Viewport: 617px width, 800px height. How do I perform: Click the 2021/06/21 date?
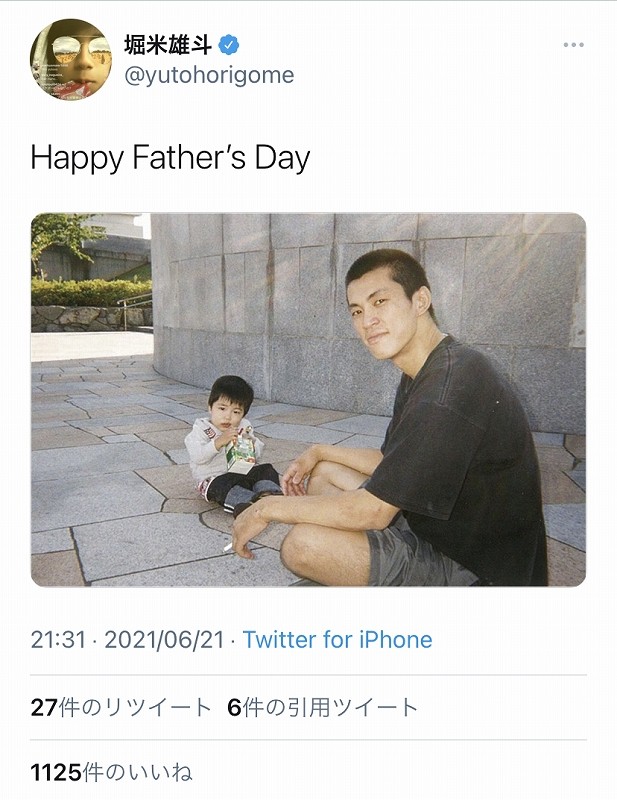pyautogui.click(x=165, y=639)
